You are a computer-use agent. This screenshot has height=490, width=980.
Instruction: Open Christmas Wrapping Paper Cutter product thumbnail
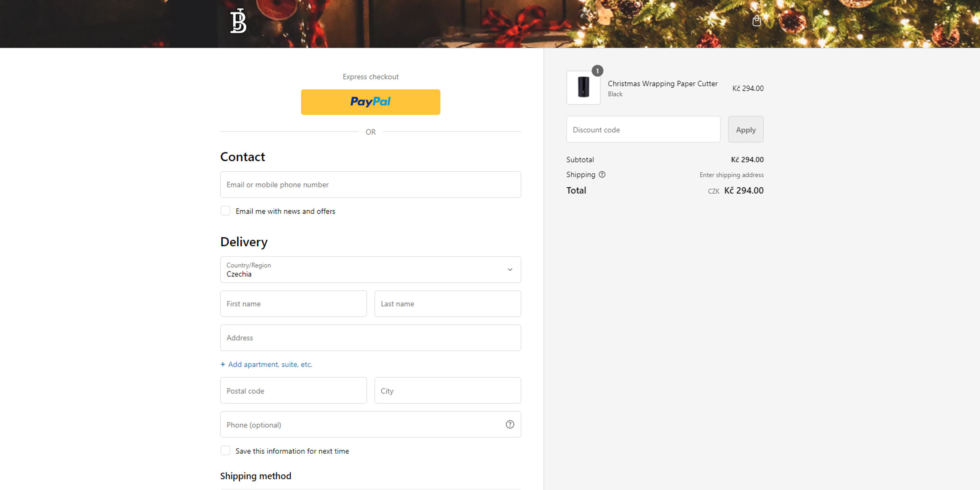pos(583,88)
